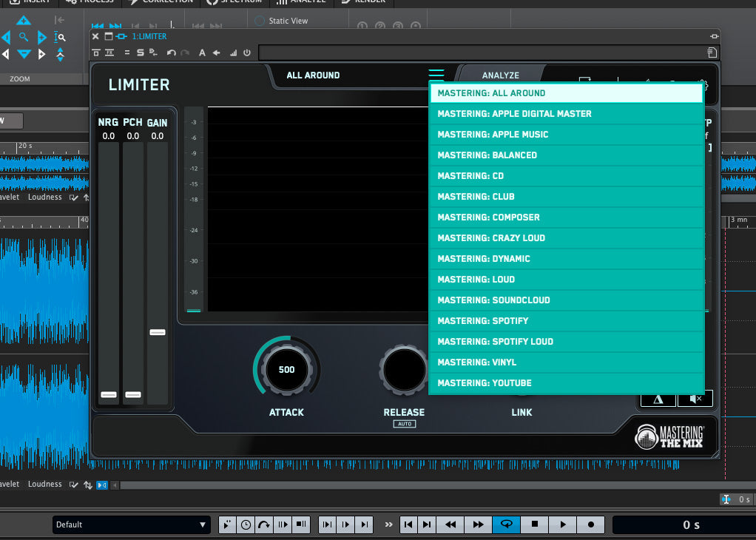The width and height of the screenshot is (756, 540).
Task: Click the Release knob
Action: (404, 370)
